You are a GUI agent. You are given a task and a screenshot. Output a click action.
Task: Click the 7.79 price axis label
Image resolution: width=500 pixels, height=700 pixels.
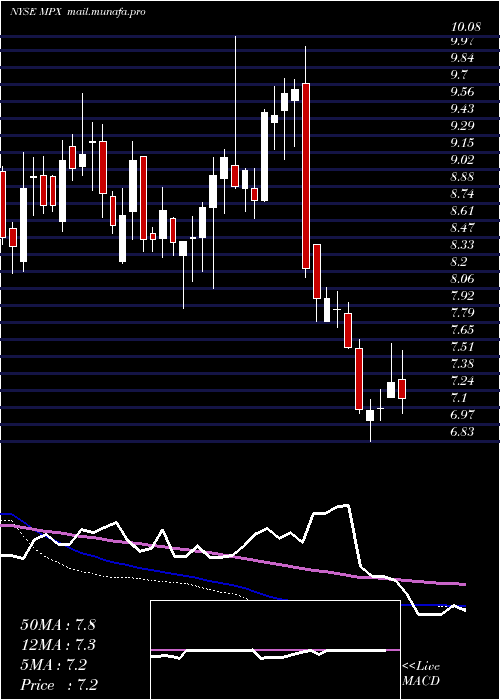coord(462,312)
